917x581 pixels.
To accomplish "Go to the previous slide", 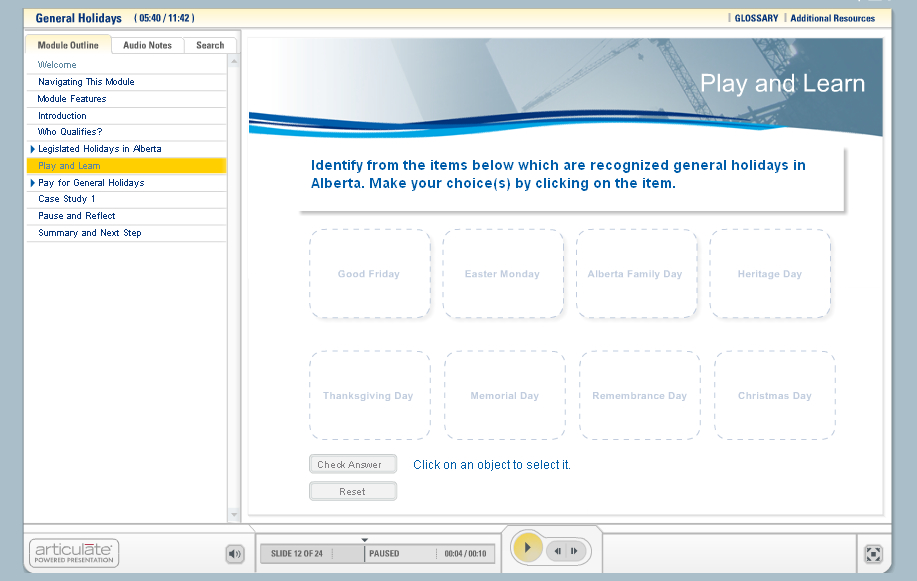I will pos(557,551).
